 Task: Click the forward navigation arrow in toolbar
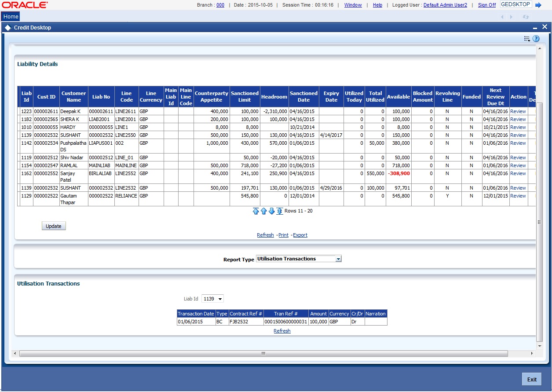click(511, 17)
